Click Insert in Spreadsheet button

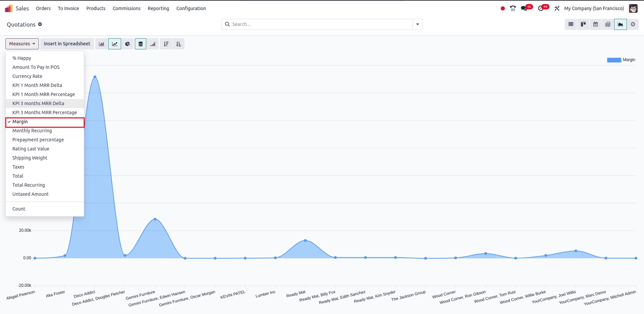[x=67, y=44]
